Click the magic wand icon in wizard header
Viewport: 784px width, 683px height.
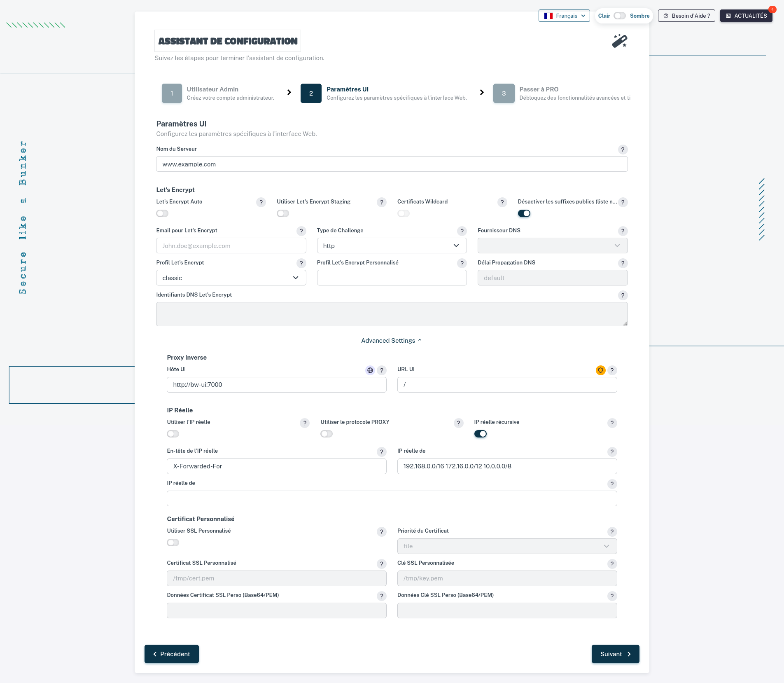coord(619,41)
